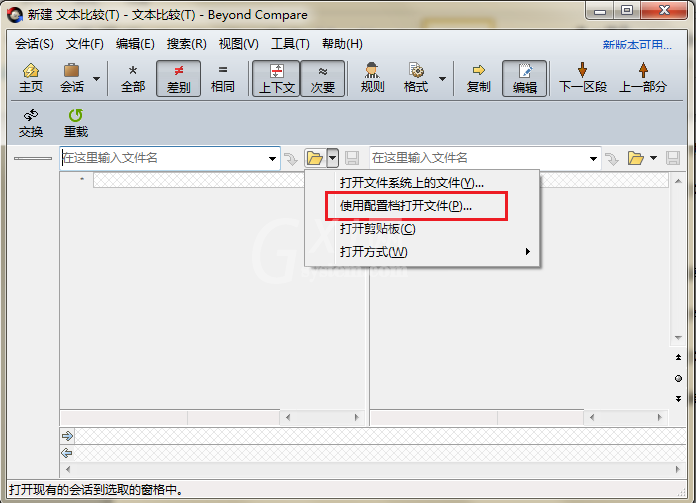The height and width of the screenshot is (503, 696).
Task: Click right pane open folder icon
Action: [636, 158]
